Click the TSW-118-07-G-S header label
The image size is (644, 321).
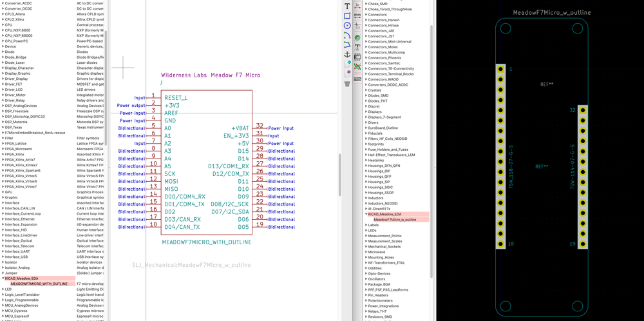click(511, 166)
